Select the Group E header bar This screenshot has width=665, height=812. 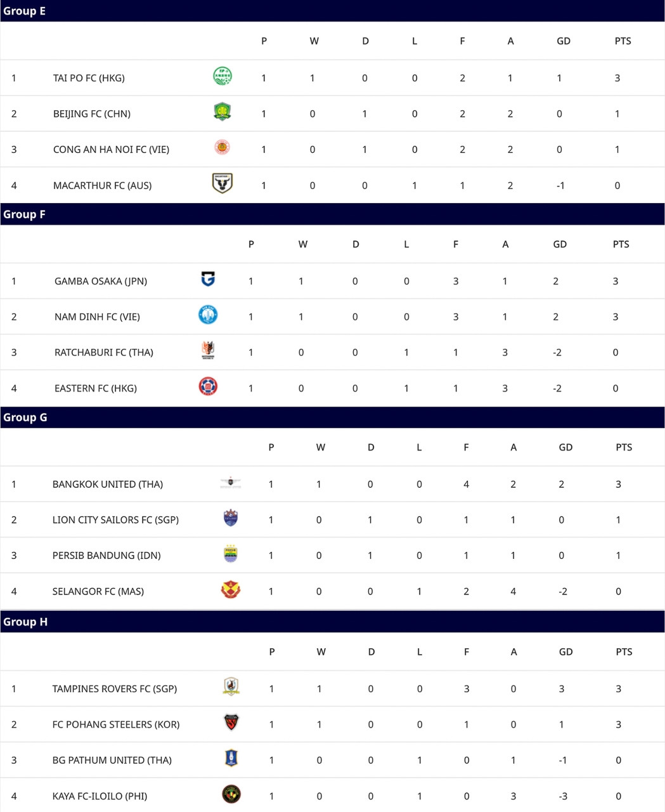coord(332,11)
